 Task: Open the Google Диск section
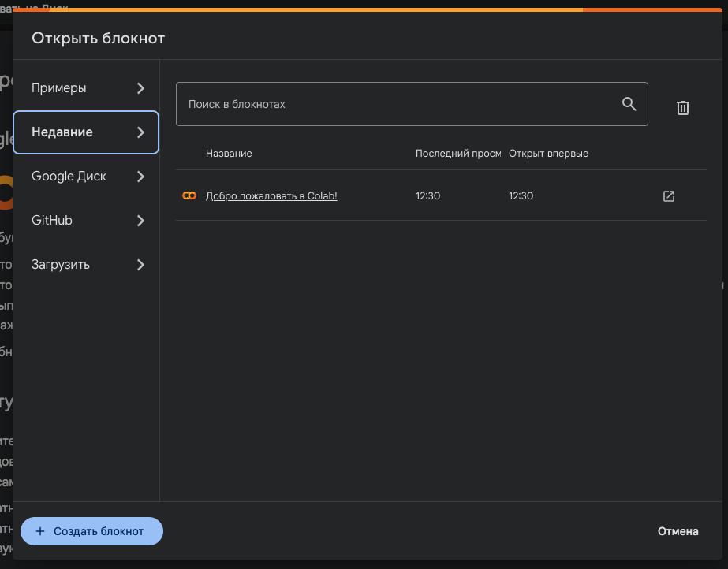click(x=69, y=177)
